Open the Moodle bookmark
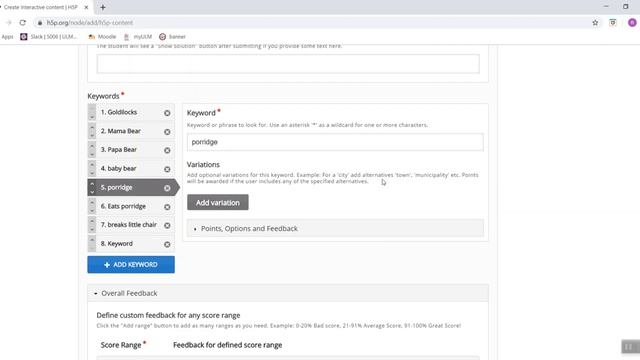This screenshot has height=360, width=640. (102, 37)
